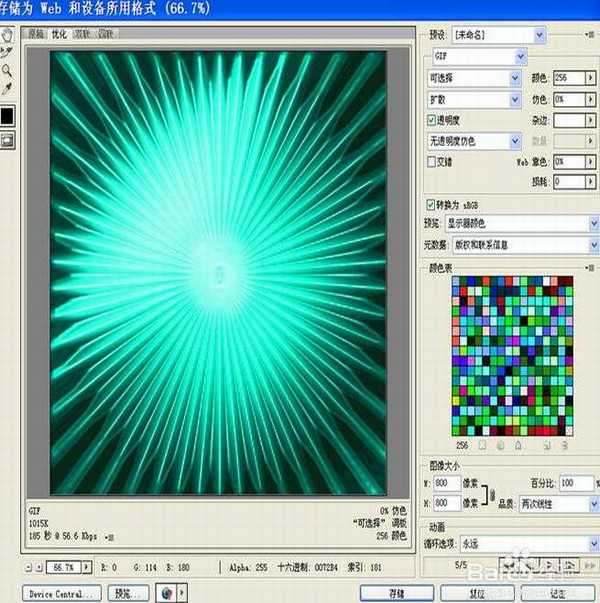This screenshot has height=603, width=600.
Task: Switch to the 原稿 (Original) tab
Action: (36, 33)
